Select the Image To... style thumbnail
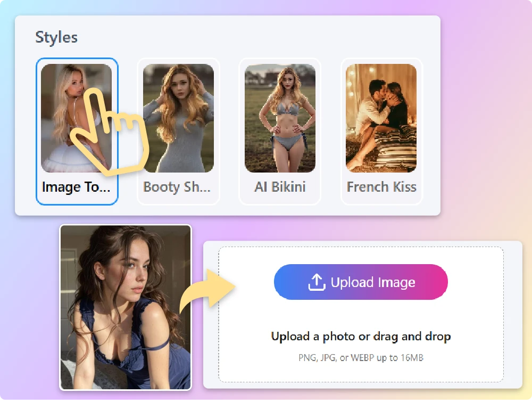Screen dimensions: 532x401 77,117
